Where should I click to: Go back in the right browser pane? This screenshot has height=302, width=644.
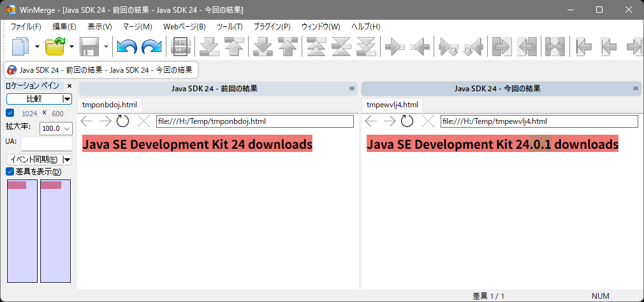coord(371,121)
